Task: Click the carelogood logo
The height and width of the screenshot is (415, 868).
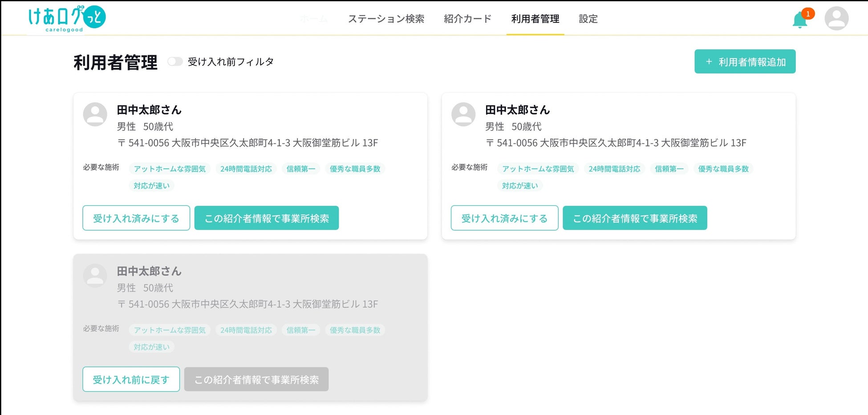Action: [66, 19]
